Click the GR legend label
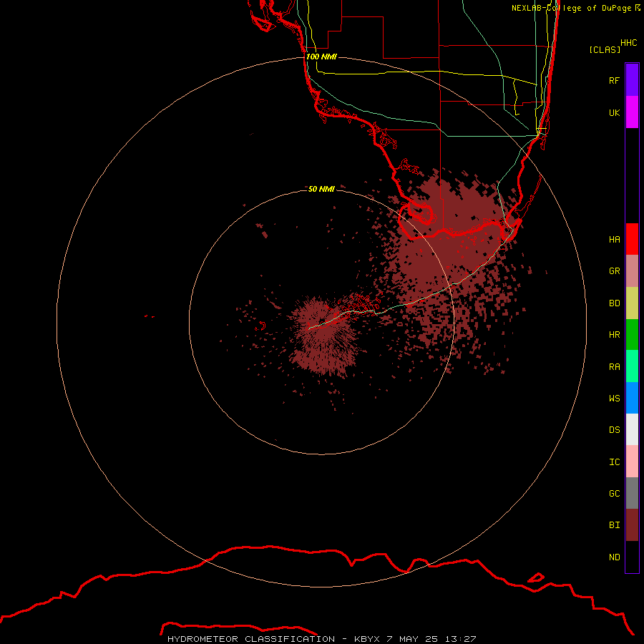Screen dimensions: 644x644 point(615,271)
